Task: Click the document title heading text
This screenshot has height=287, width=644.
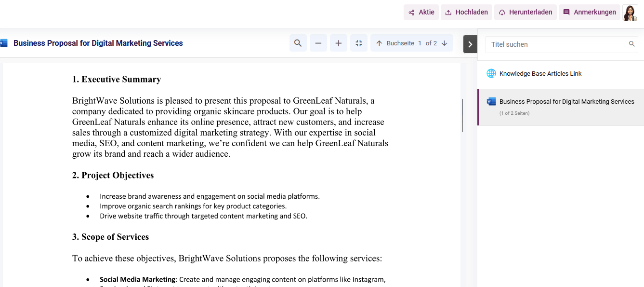Action: pyautogui.click(x=98, y=43)
